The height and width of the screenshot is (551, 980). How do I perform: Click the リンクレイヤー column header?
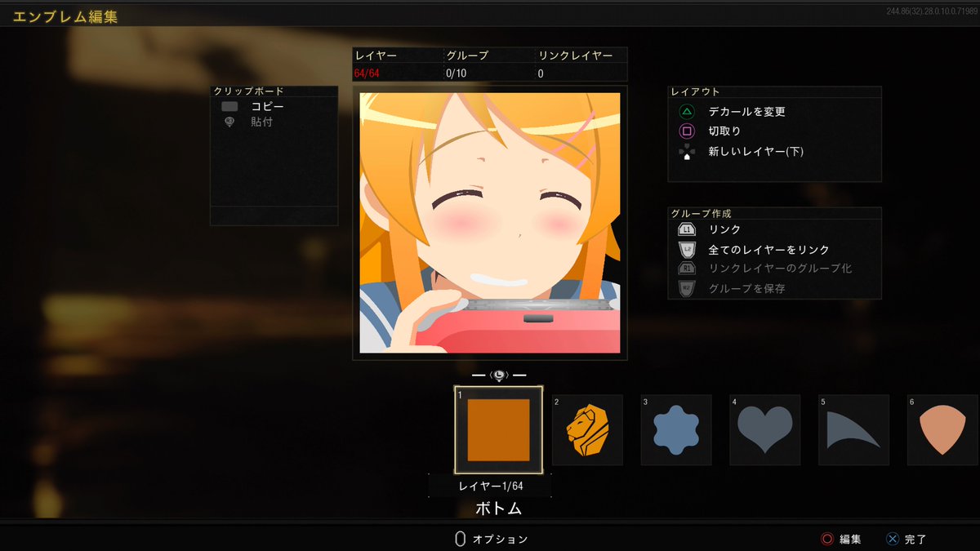click(x=574, y=56)
